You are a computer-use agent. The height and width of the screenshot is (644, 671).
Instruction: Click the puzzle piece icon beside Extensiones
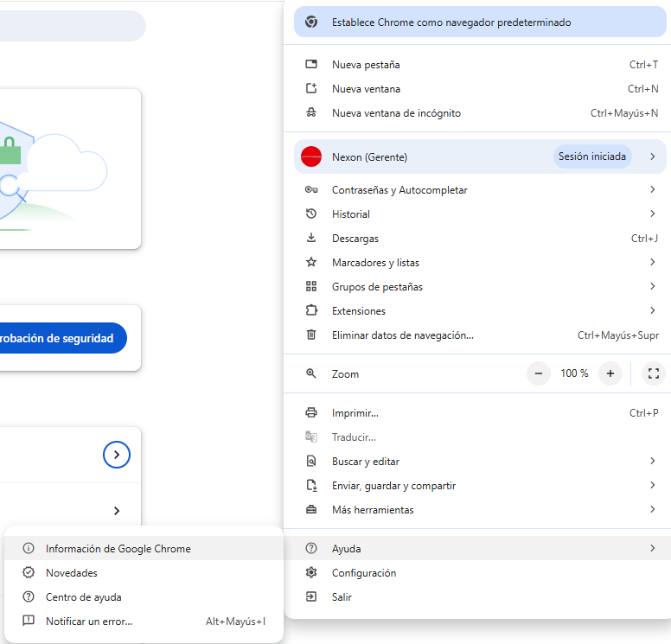click(x=311, y=310)
